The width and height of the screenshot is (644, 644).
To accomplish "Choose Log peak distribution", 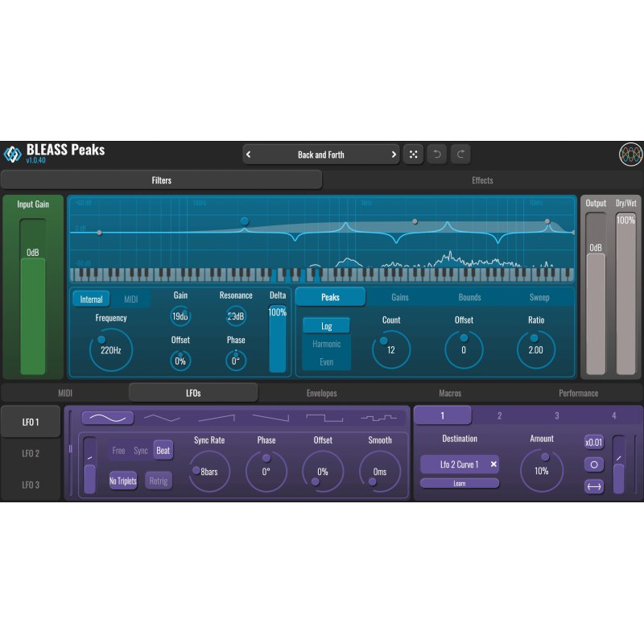I will coord(327,326).
